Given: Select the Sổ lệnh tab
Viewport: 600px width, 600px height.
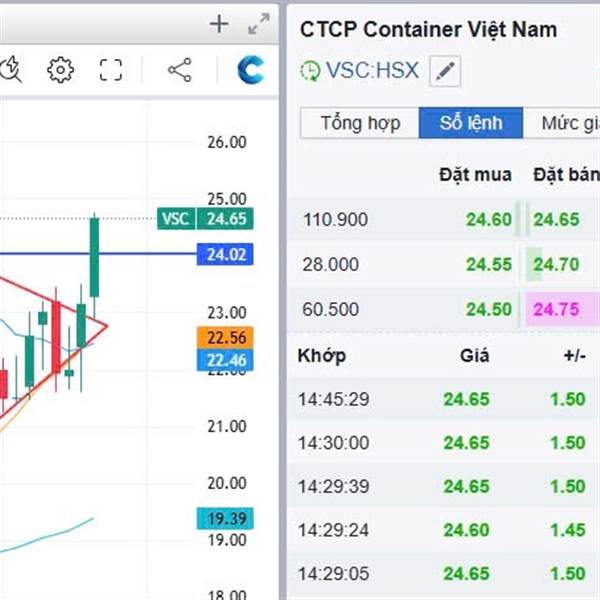Looking at the screenshot, I should pos(470,124).
